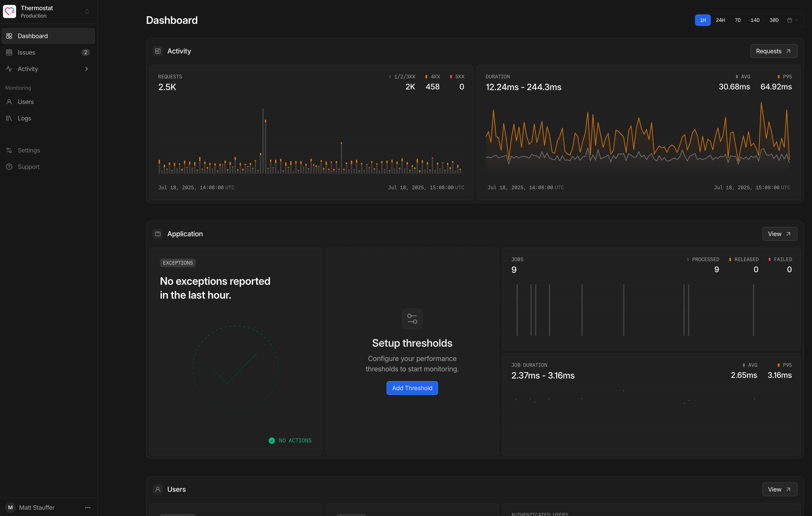The height and width of the screenshot is (516, 812).
Task: Click the Setup thresholds sliders icon
Action: point(412,319)
